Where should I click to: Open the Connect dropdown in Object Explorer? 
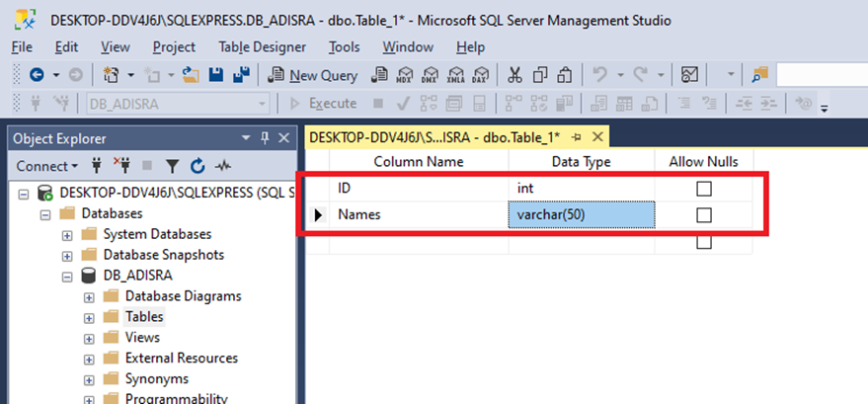point(47,166)
